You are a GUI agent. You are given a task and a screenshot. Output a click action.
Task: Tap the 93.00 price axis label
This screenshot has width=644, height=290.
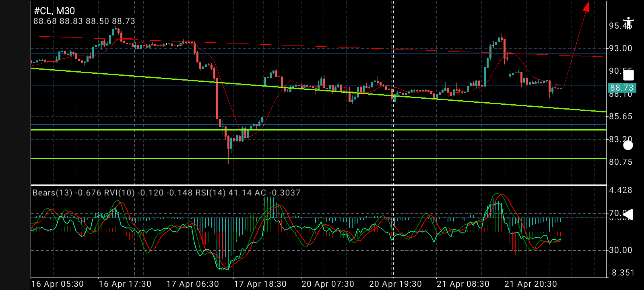pyautogui.click(x=620, y=48)
